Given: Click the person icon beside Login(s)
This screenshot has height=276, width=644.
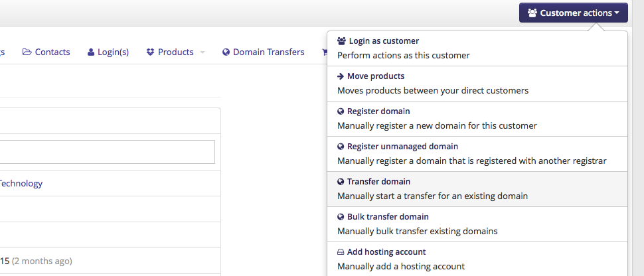Looking at the screenshot, I should [91, 52].
